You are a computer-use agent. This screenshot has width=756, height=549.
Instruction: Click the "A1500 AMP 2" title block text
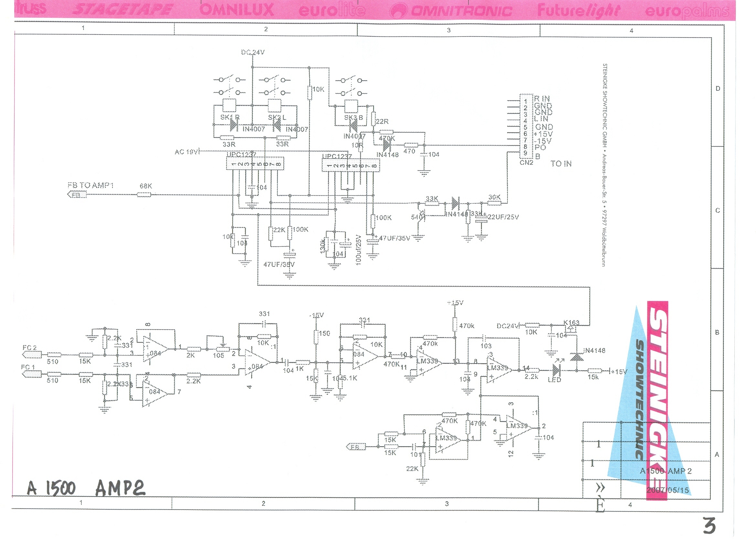click(x=666, y=471)
